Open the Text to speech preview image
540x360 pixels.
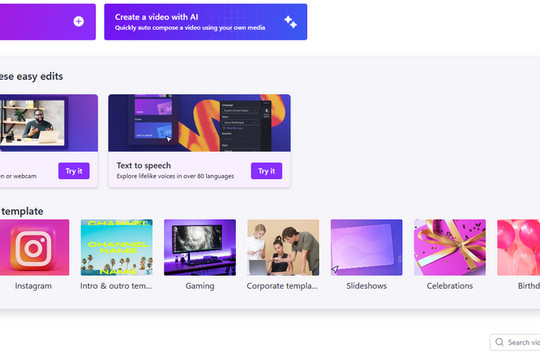pyautogui.click(x=199, y=123)
